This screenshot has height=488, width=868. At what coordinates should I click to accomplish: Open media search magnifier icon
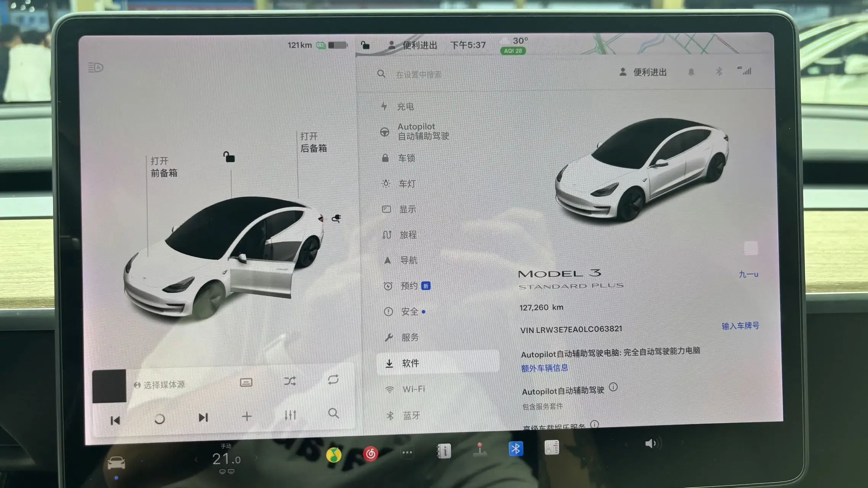[333, 413]
